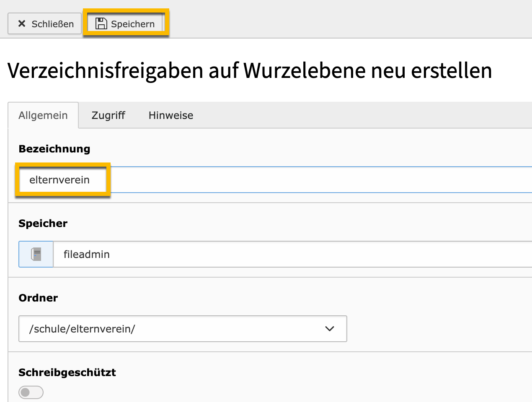Click the close cross icon in the toolbar
The width and height of the screenshot is (532, 402).
click(22, 23)
